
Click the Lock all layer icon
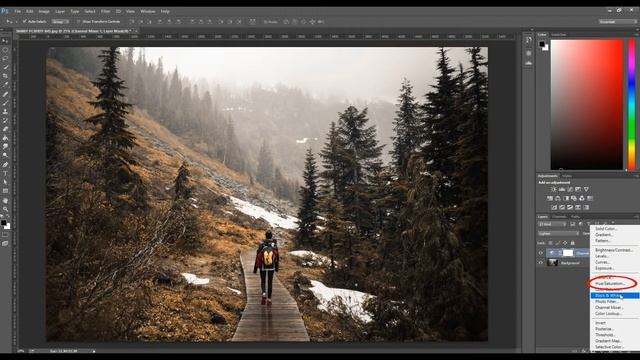(572, 243)
